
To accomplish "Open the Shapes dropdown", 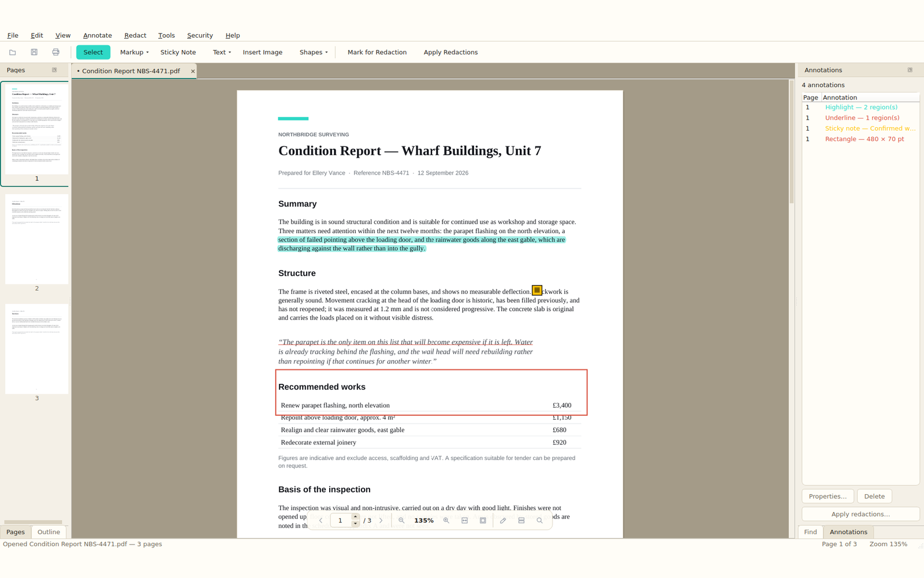I will point(314,52).
